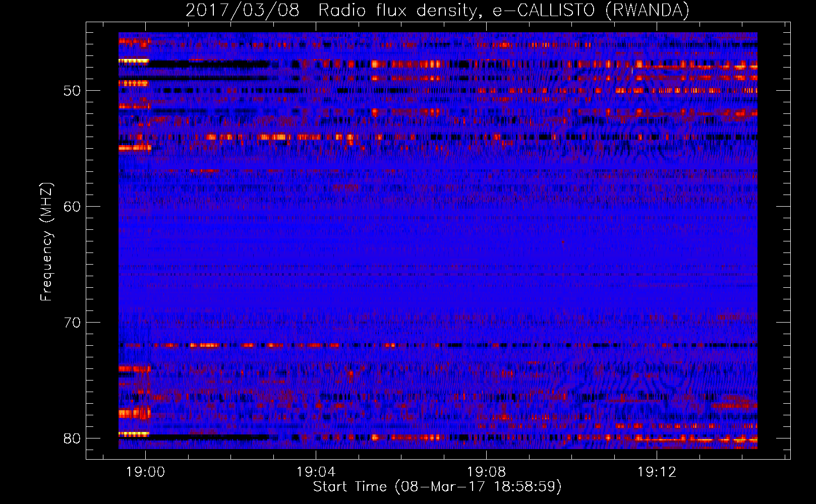
Task: Click the 50 frequency tick label
Action: (x=72, y=91)
